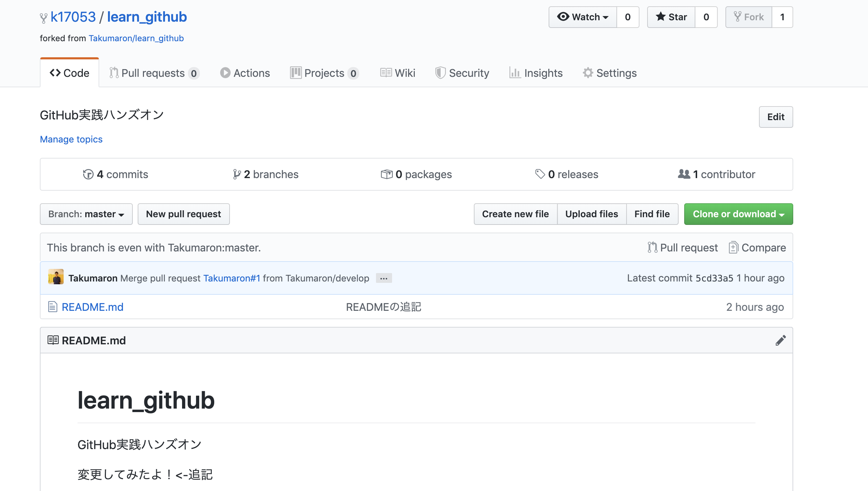This screenshot has width=868, height=491.
Task: Click the packages box icon
Action: 387,174
